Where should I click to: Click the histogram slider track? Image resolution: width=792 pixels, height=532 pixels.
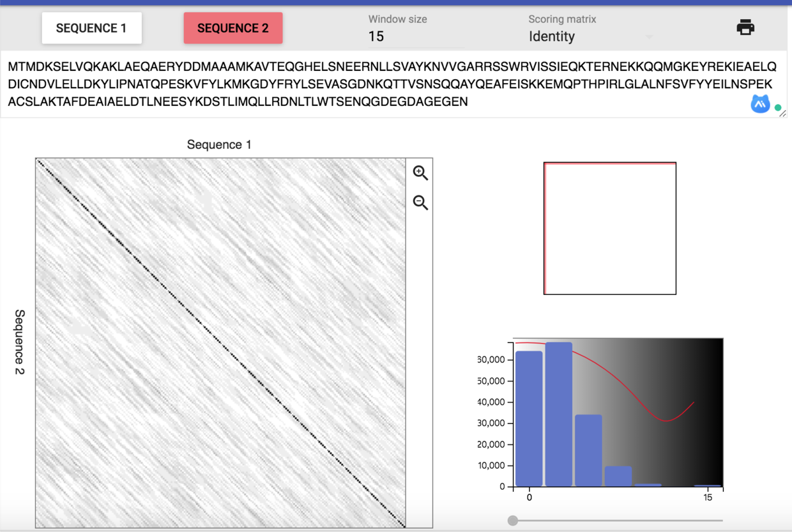pos(618,521)
